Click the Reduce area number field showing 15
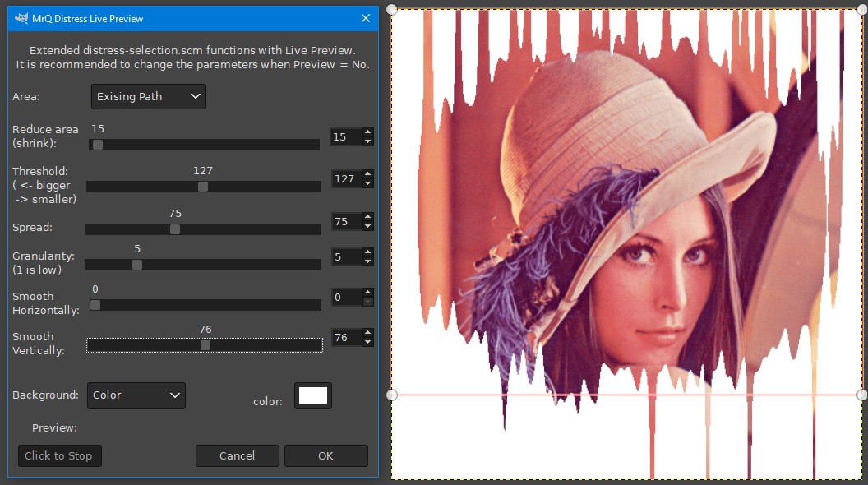This screenshot has width=868, height=485. tap(347, 136)
